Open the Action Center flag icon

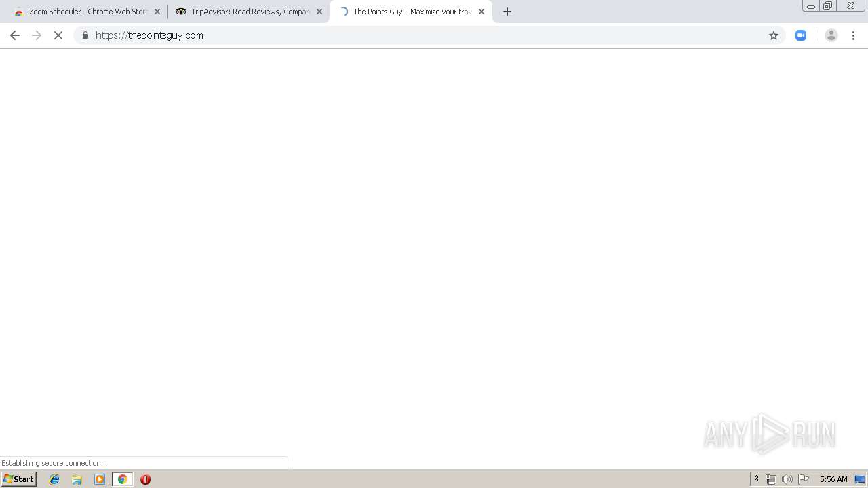pyautogui.click(x=804, y=479)
